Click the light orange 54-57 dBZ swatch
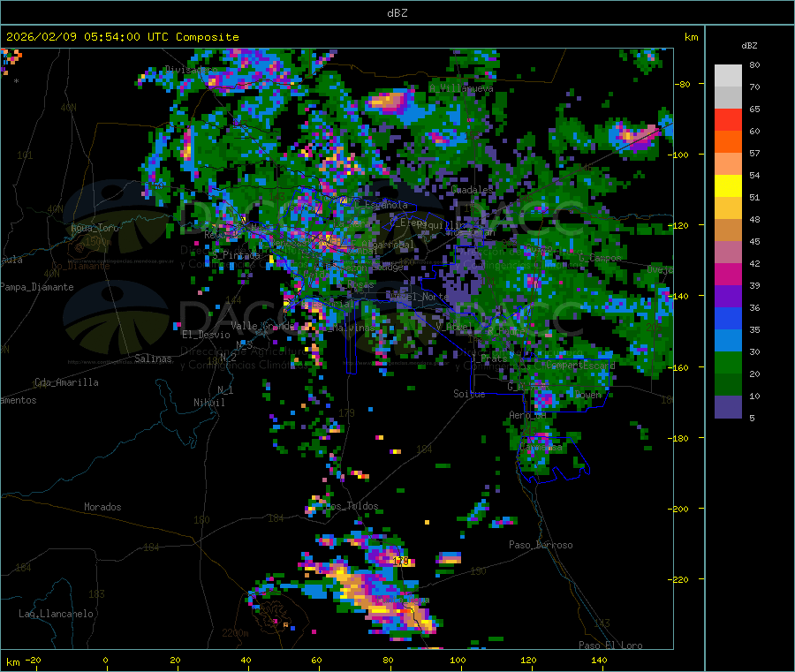 tap(728, 164)
